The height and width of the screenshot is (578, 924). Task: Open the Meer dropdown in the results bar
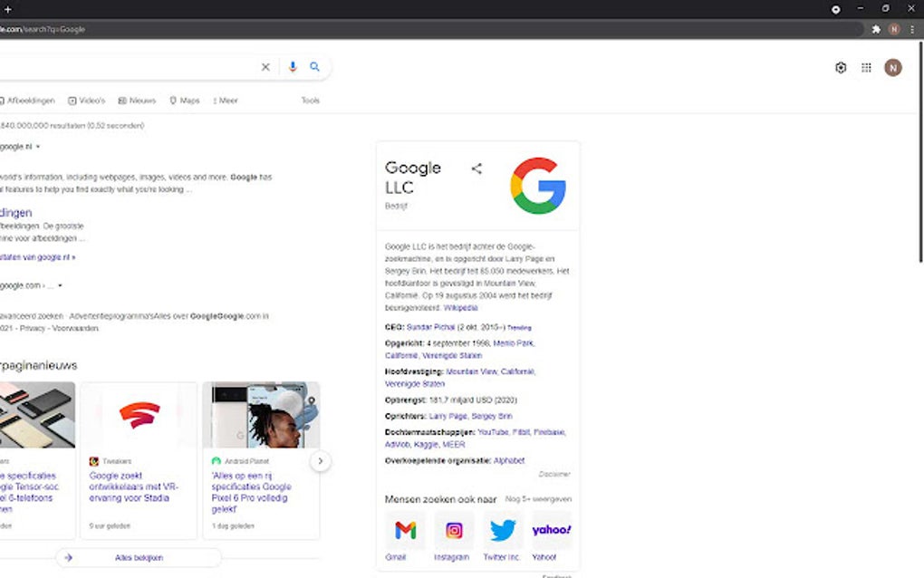pos(223,101)
